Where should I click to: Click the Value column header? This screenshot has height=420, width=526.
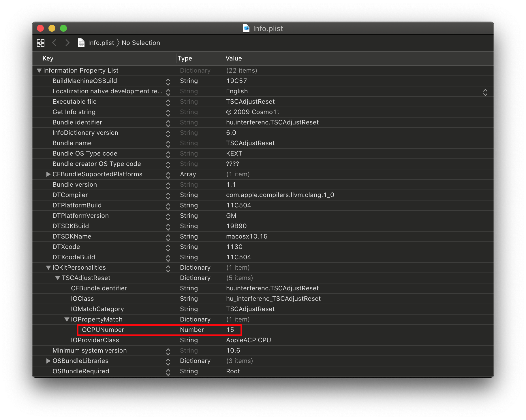234,58
